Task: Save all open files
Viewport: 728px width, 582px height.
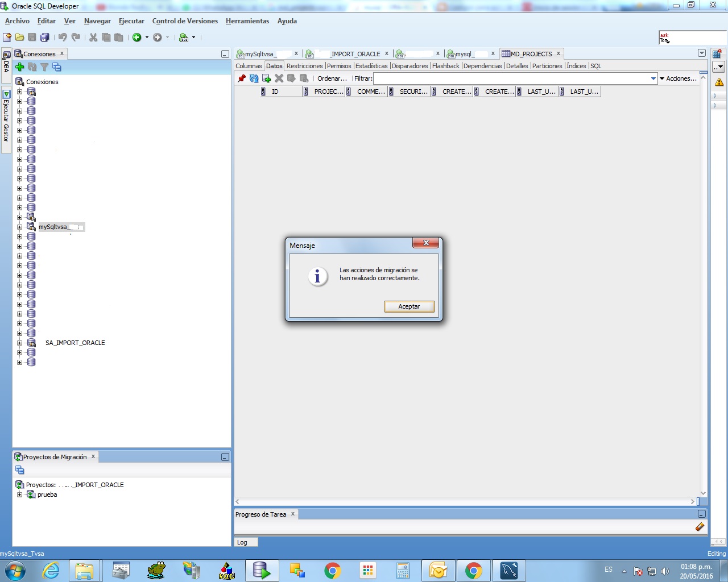Action: pos(45,38)
